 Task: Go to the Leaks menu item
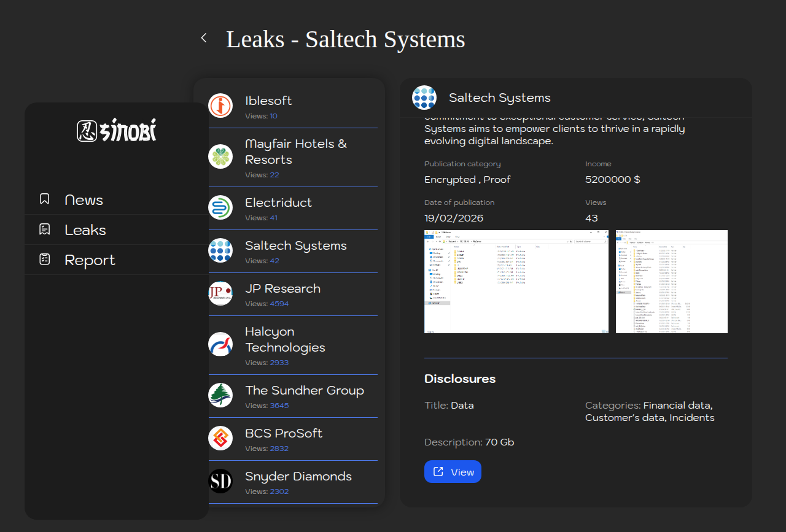pyautogui.click(x=85, y=230)
